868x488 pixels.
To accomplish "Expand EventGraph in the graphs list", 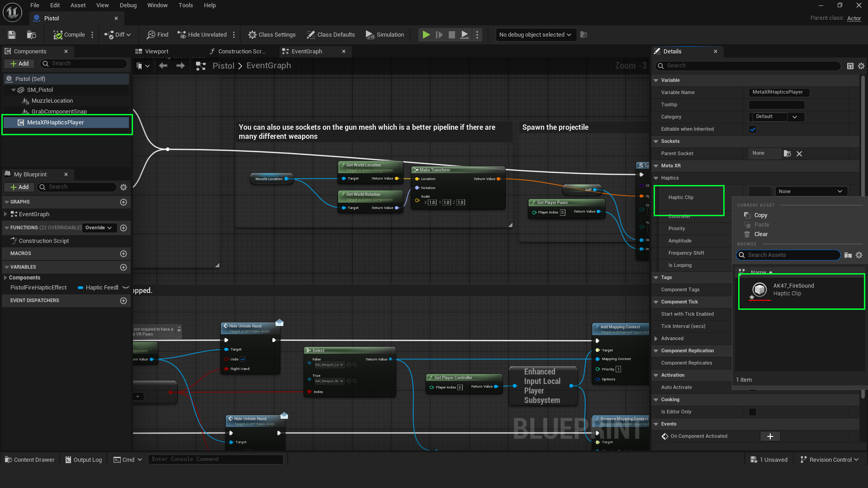I will 5,214.
